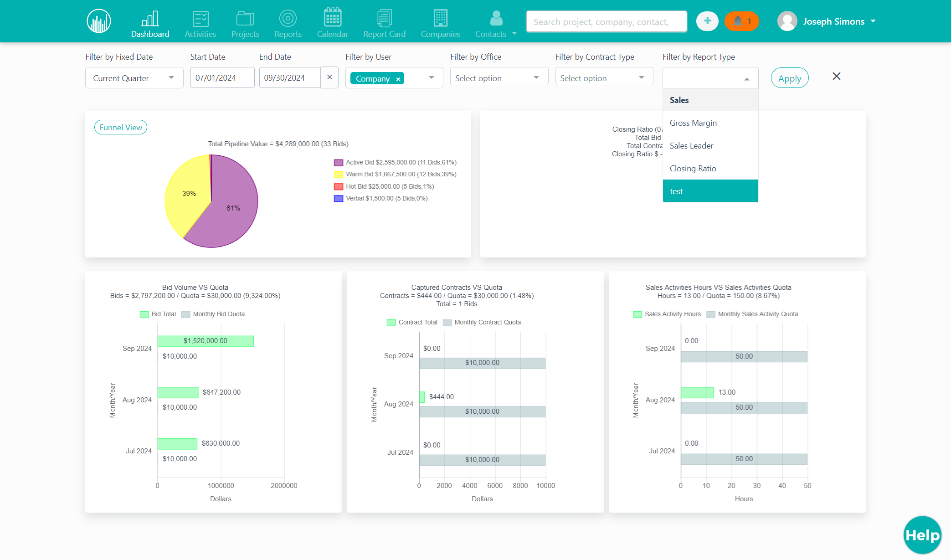Click the Aug 2024 $647,200.00 bid bar

tap(178, 392)
